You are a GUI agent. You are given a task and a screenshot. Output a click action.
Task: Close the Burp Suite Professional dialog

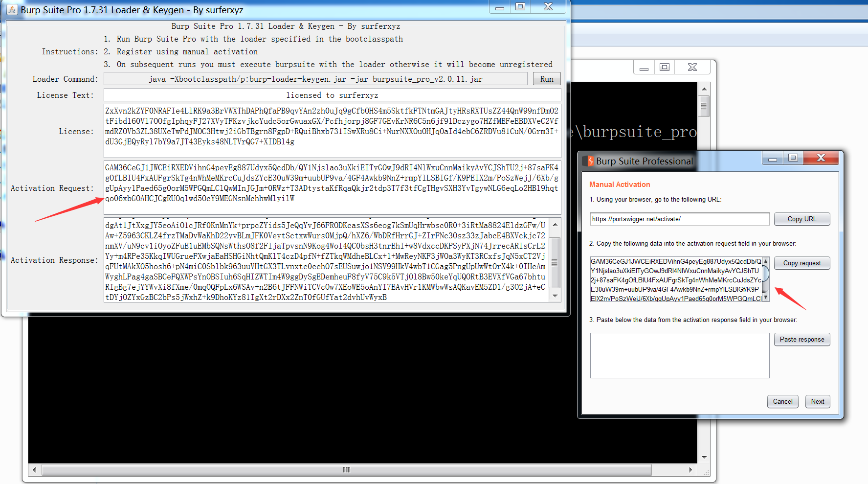(821, 158)
